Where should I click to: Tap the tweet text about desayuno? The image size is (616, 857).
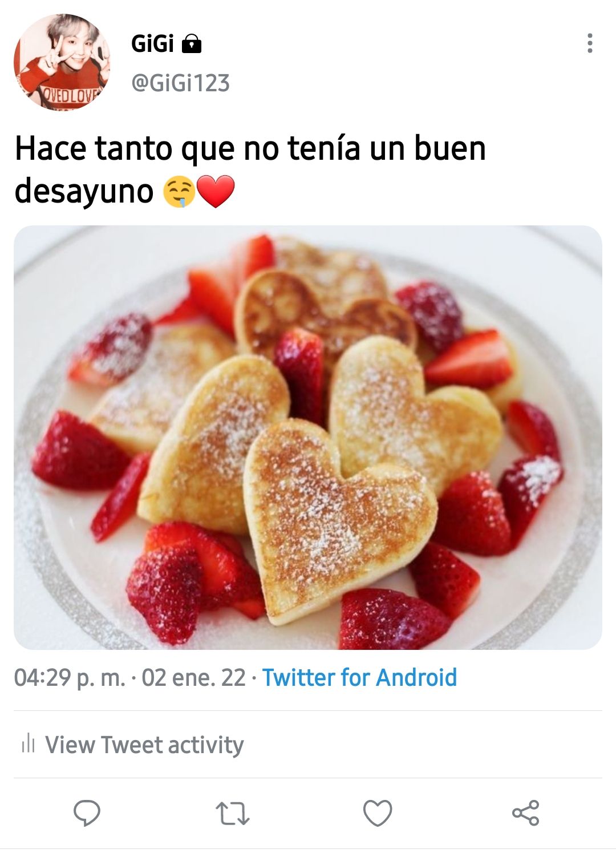coord(250,169)
